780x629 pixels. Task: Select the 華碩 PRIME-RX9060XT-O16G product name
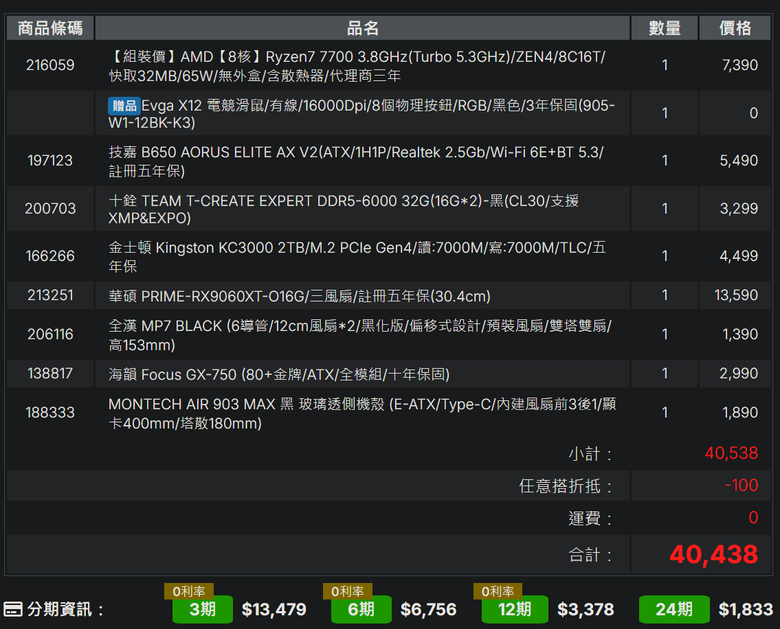point(299,297)
